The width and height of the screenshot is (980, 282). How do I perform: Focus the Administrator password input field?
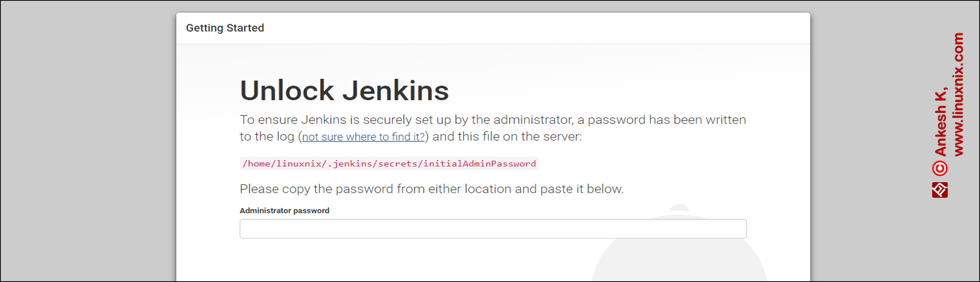(x=493, y=229)
